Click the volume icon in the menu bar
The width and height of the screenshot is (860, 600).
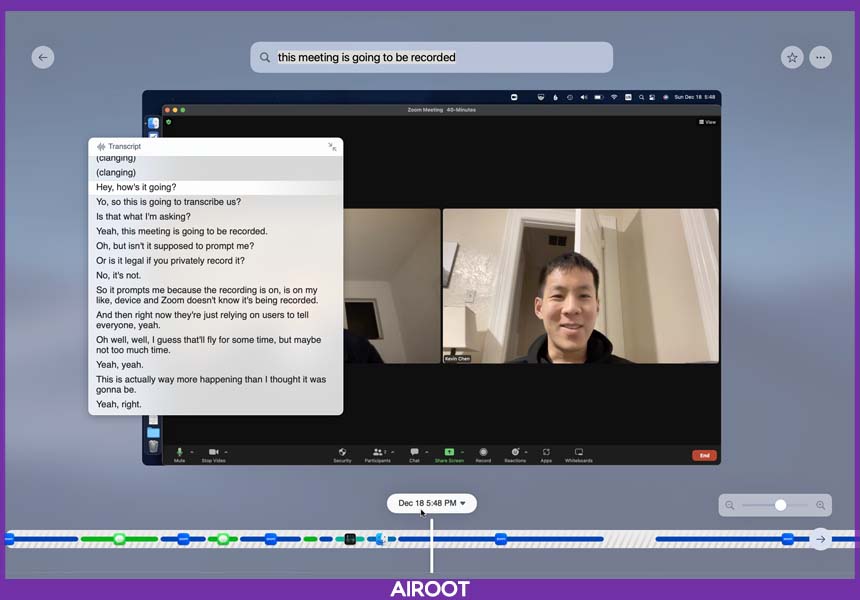[x=584, y=97]
